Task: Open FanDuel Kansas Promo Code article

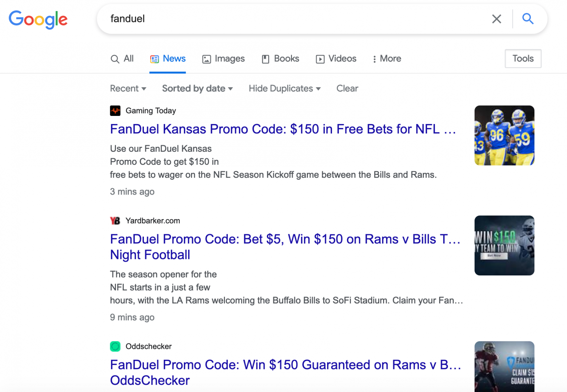Action: click(x=283, y=129)
